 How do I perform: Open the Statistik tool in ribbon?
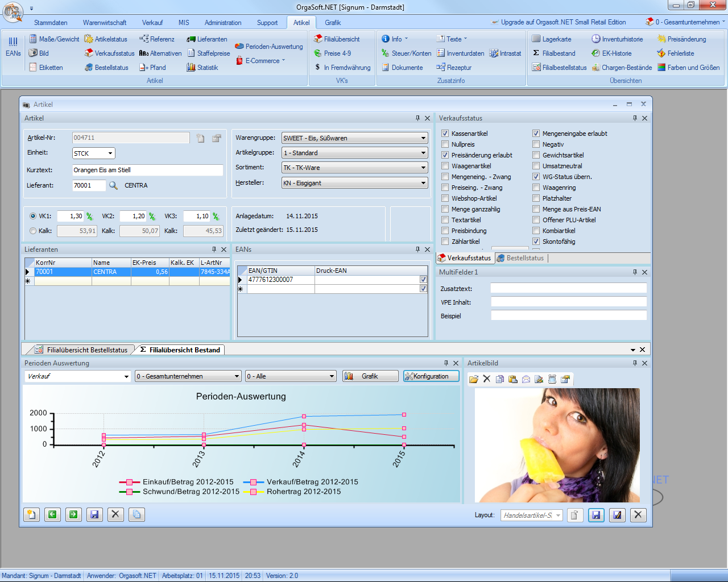point(191,68)
